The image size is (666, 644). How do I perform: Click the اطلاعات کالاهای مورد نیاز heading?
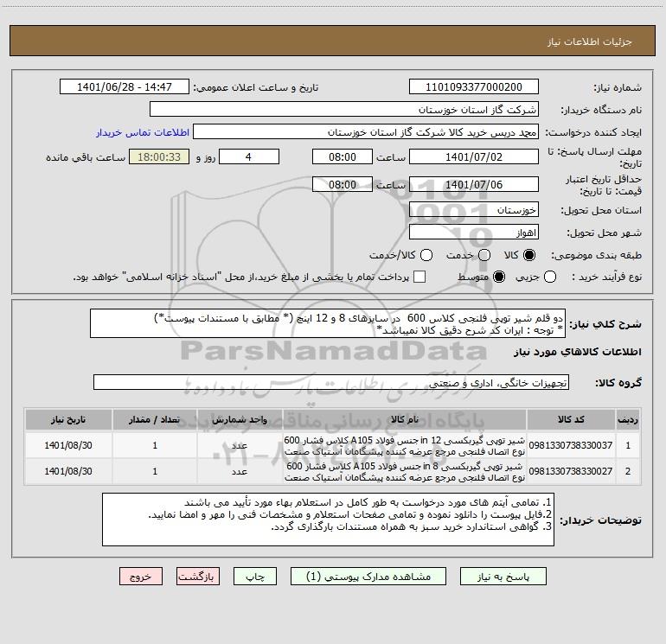[x=577, y=352]
